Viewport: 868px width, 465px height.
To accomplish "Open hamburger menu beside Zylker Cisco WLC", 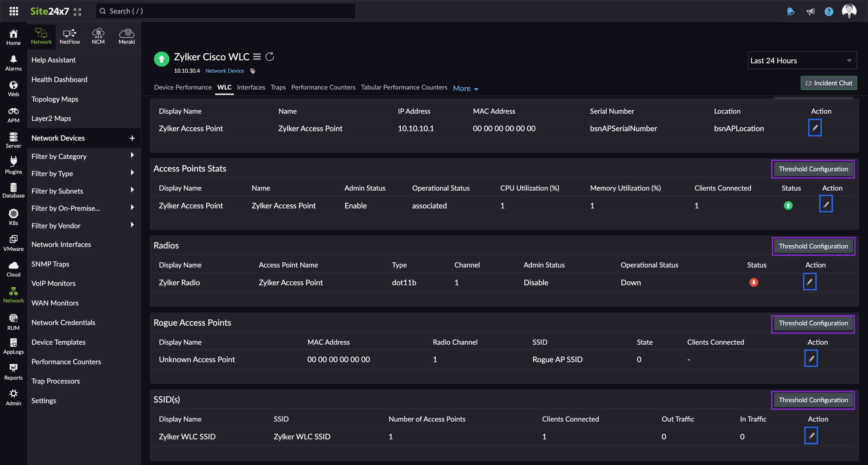I will (x=257, y=57).
